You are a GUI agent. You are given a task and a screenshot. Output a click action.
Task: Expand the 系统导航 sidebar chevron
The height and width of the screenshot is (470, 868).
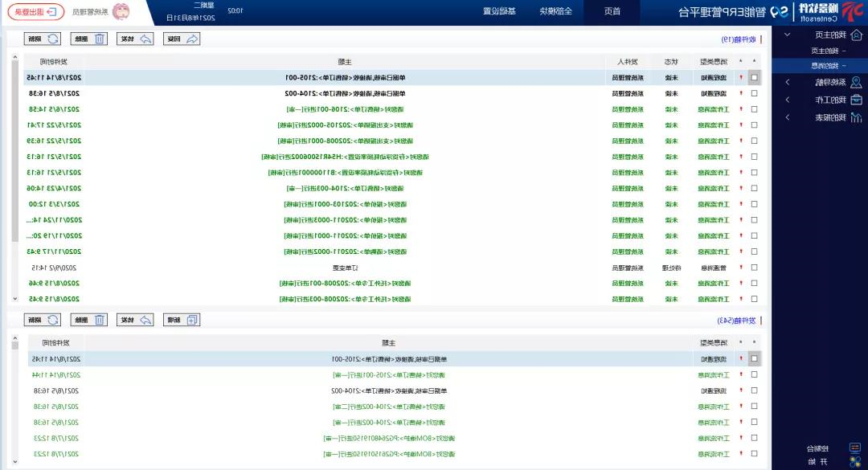[x=787, y=82]
